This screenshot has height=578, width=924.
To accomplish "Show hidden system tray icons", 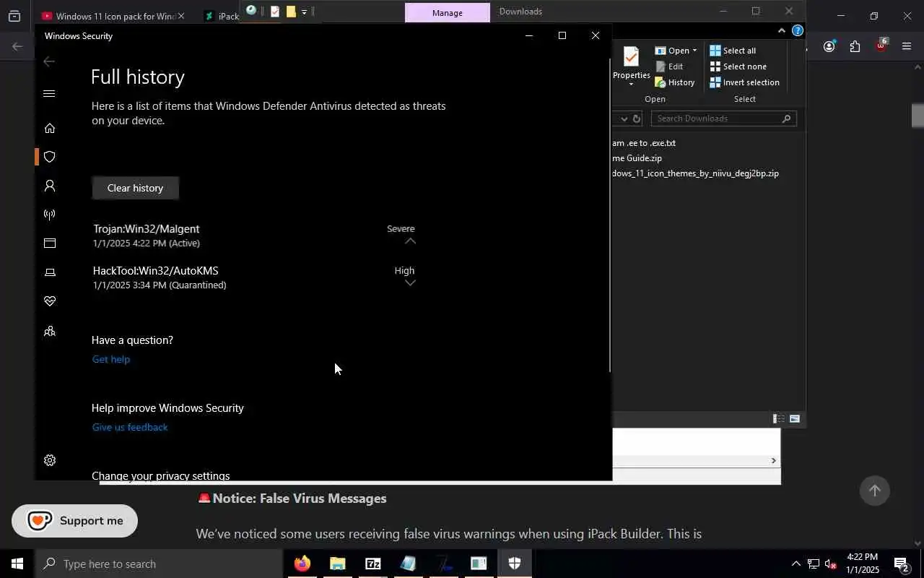I will tap(796, 564).
